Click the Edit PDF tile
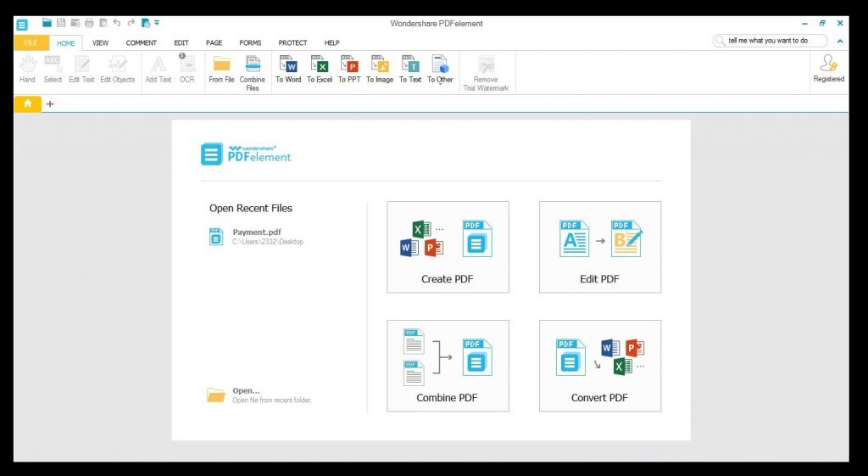 (x=599, y=247)
